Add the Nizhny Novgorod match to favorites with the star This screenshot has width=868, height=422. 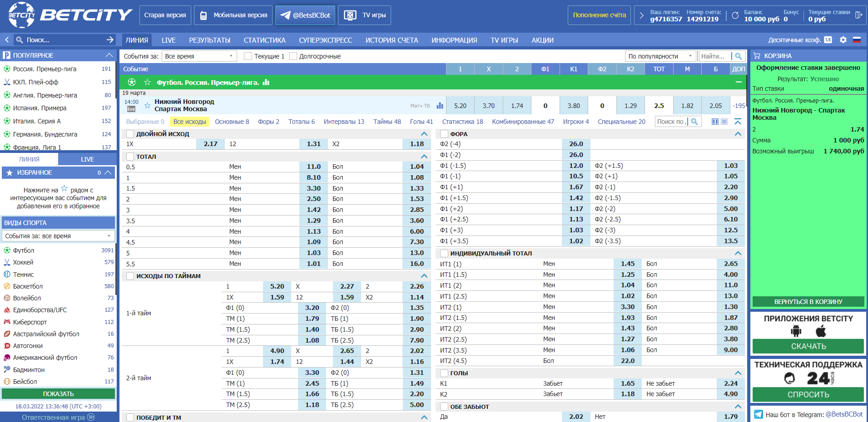(x=147, y=105)
